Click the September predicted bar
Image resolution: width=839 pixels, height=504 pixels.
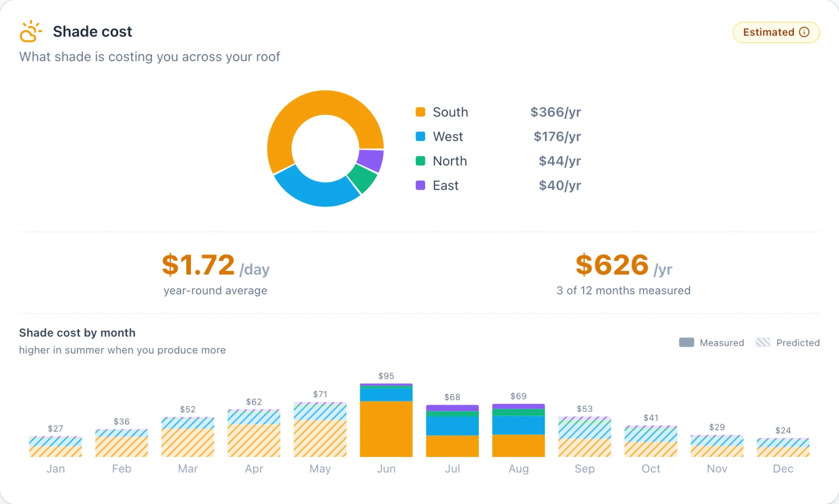(x=585, y=436)
